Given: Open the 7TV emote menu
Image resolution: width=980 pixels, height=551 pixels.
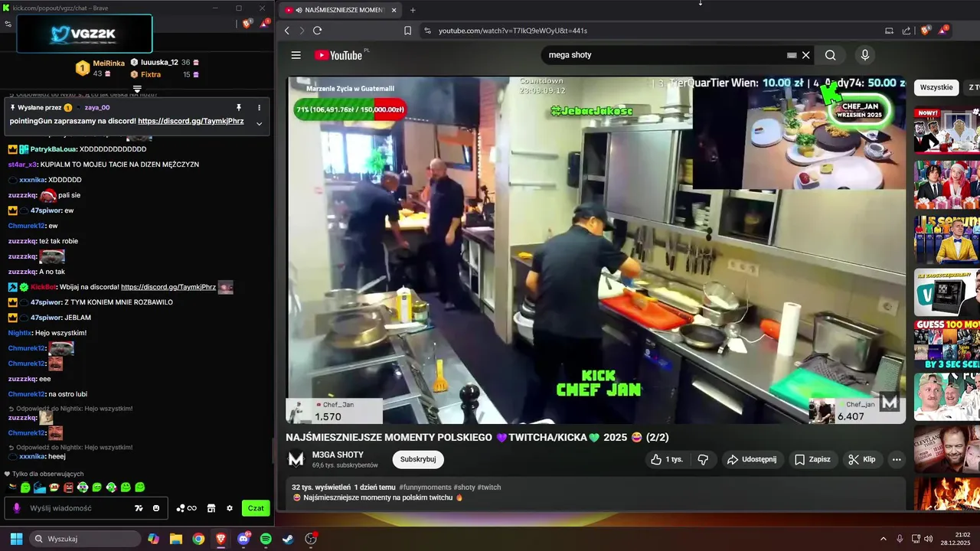Looking at the screenshot, I should [139, 508].
